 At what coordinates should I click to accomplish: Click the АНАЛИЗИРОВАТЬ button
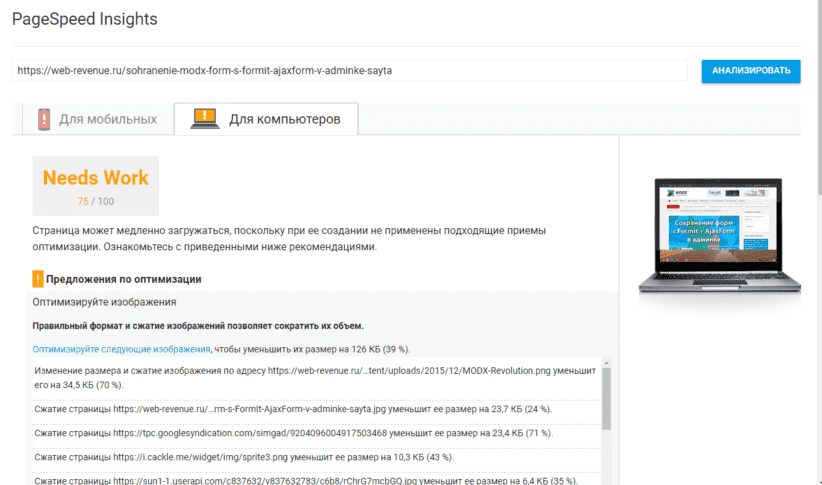[751, 71]
